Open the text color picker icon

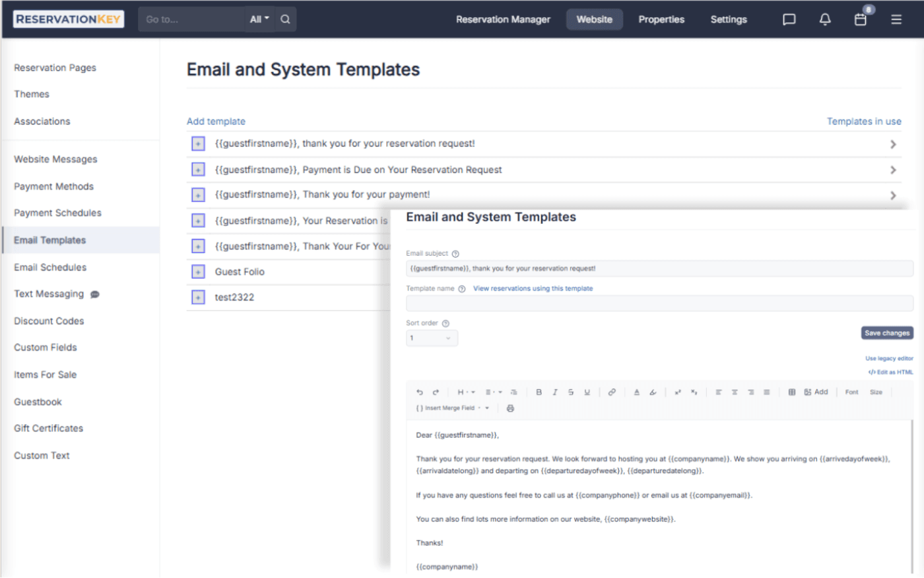tap(636, 392)
